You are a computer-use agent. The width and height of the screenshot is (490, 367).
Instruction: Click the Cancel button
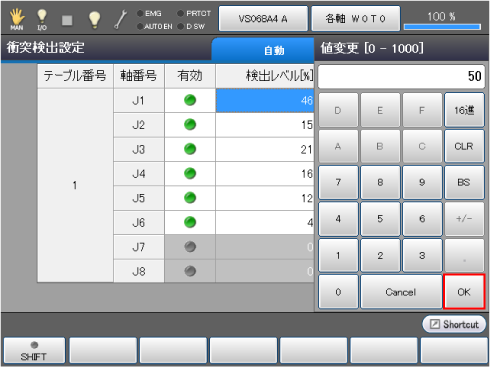[x=401, y=292]
